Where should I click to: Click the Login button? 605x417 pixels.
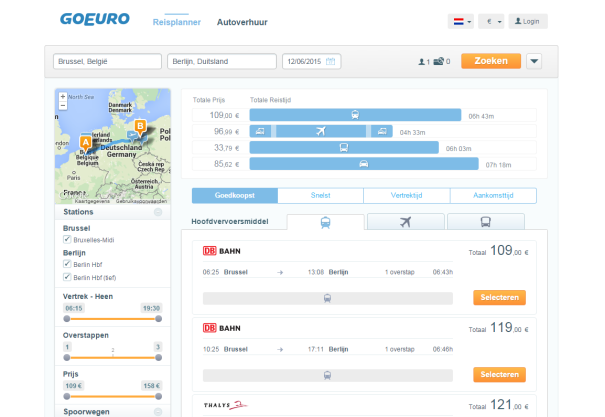[x=528, y=22]
